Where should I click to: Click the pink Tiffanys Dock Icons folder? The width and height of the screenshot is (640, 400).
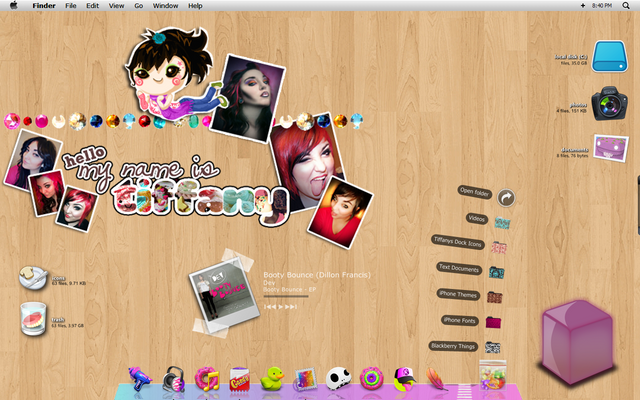tap(499, 248)
